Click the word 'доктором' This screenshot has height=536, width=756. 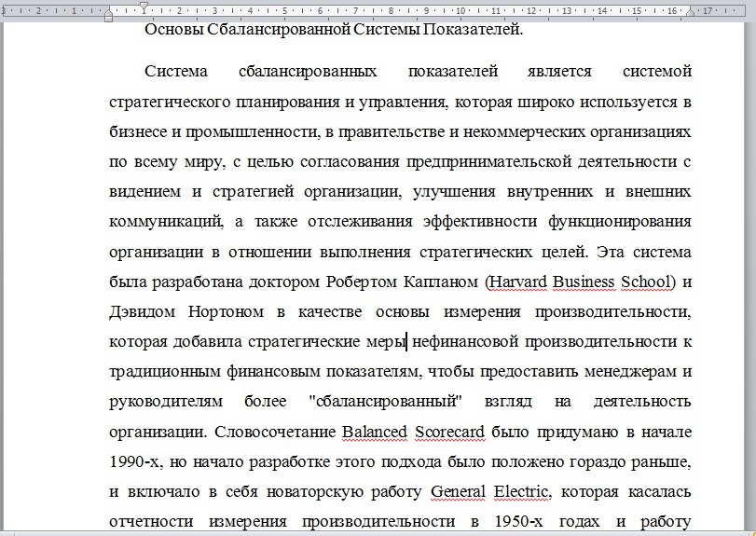coord(284,282)
